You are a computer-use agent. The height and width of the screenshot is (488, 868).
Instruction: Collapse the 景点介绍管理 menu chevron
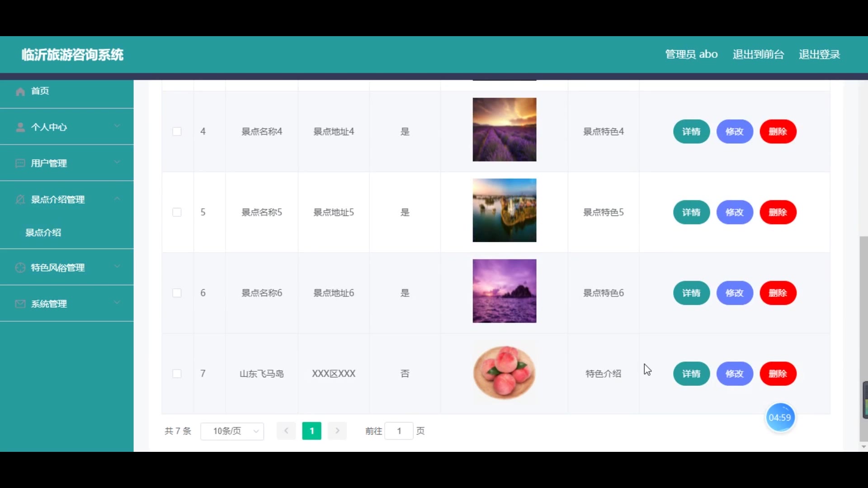[x=117, y=198]
